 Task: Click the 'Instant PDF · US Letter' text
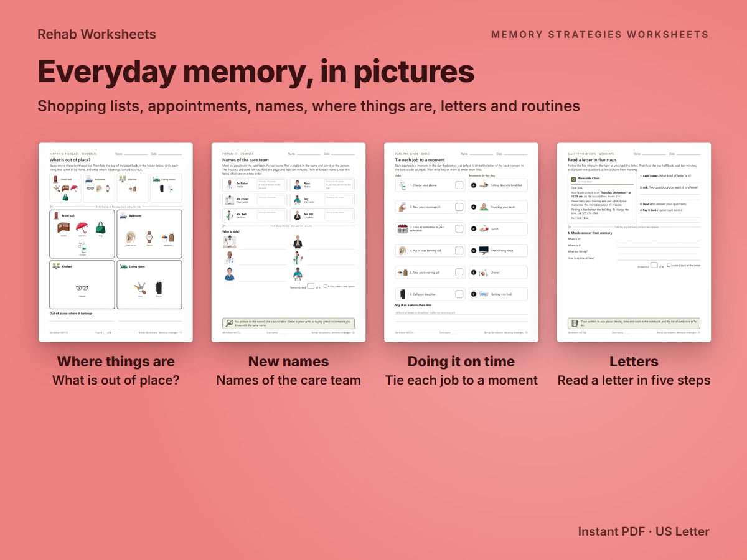pyautogui.click(x=644, y=532)
